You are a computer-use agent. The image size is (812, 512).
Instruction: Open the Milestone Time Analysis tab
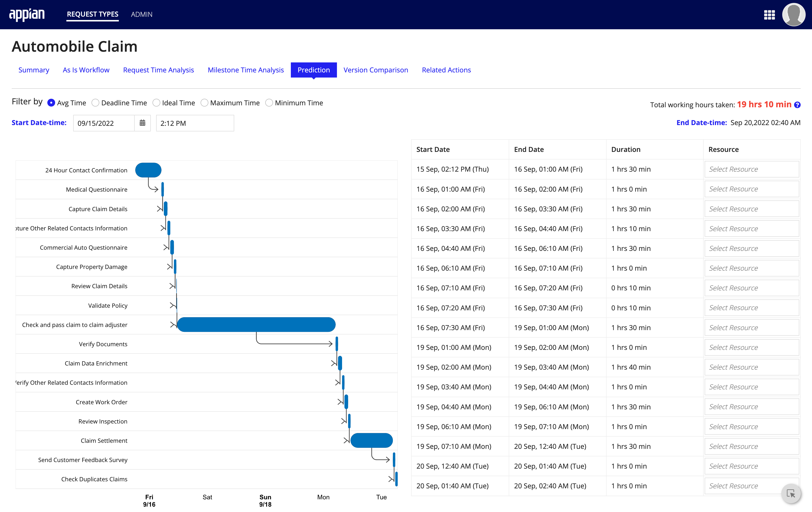(x=245, y=70)
